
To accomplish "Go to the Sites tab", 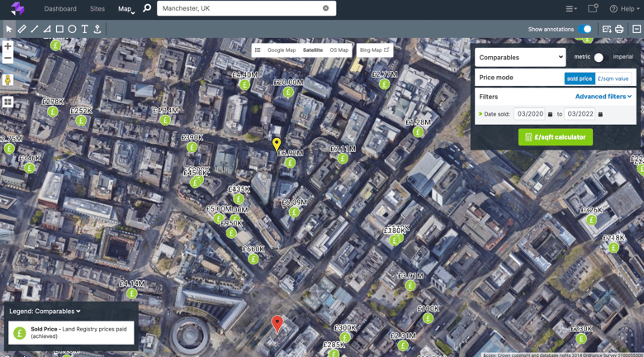I will [97, 8].
